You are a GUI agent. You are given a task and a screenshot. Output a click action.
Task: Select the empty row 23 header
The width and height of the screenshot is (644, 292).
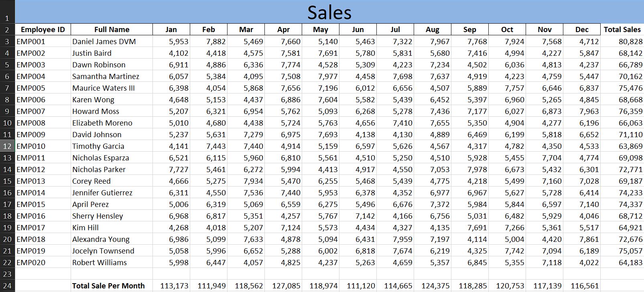[x=7, y=274]
